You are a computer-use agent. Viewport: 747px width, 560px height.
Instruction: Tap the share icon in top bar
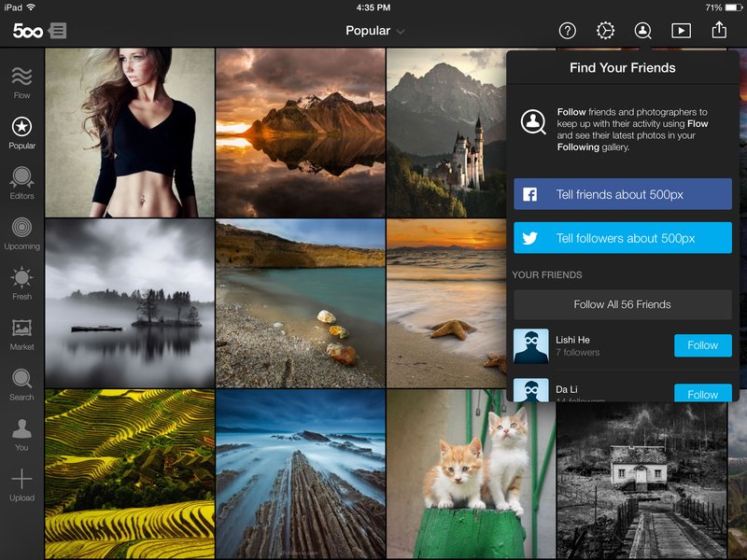[x=719, y=30]
